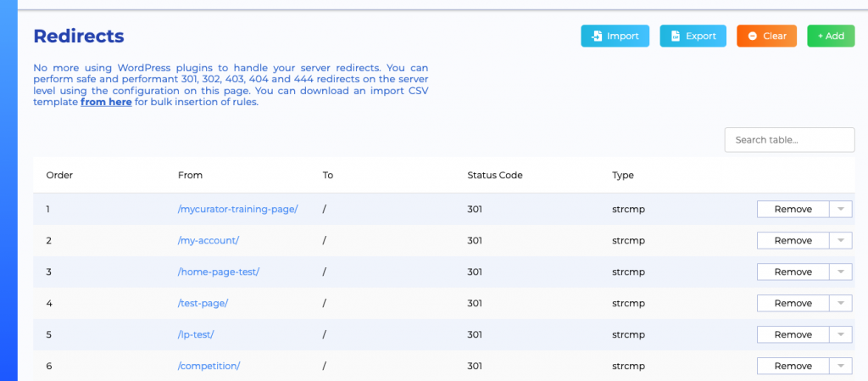Remove the /home-page-test/ redirect

point(793,272)
